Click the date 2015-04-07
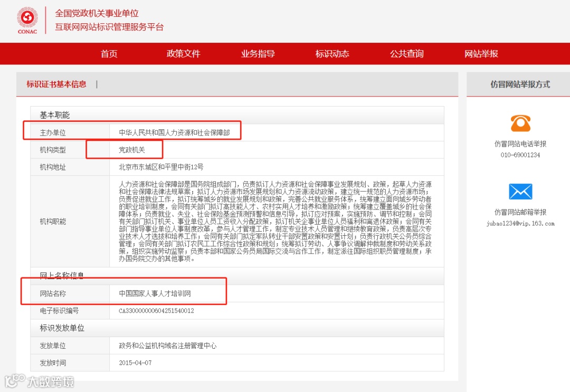 point(135,362)
